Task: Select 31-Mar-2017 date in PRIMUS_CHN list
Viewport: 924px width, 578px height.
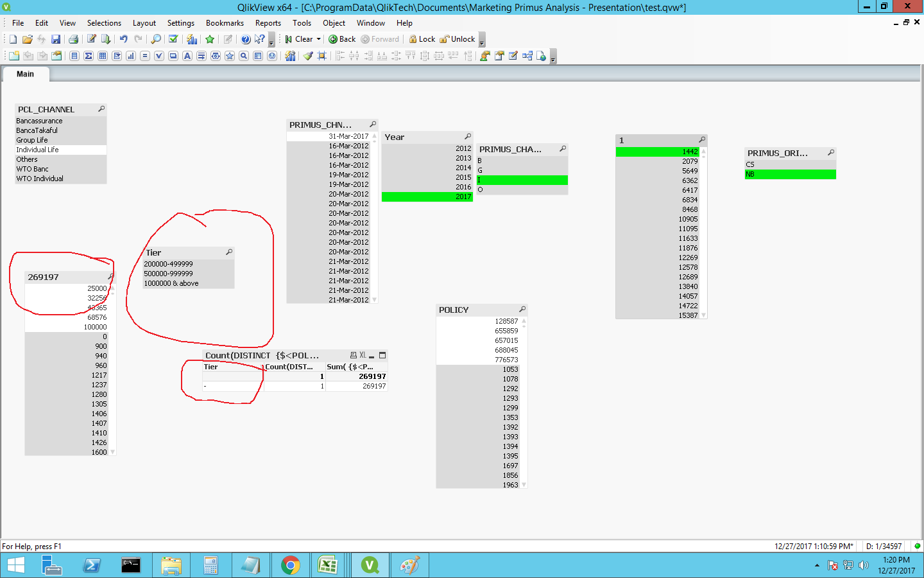Action: coord(329,136)
